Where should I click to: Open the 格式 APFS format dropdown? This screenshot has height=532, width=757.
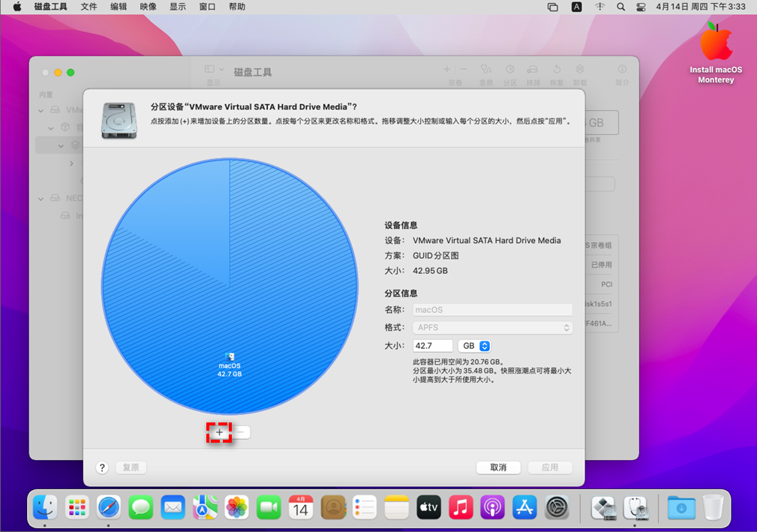pos(492,328)
